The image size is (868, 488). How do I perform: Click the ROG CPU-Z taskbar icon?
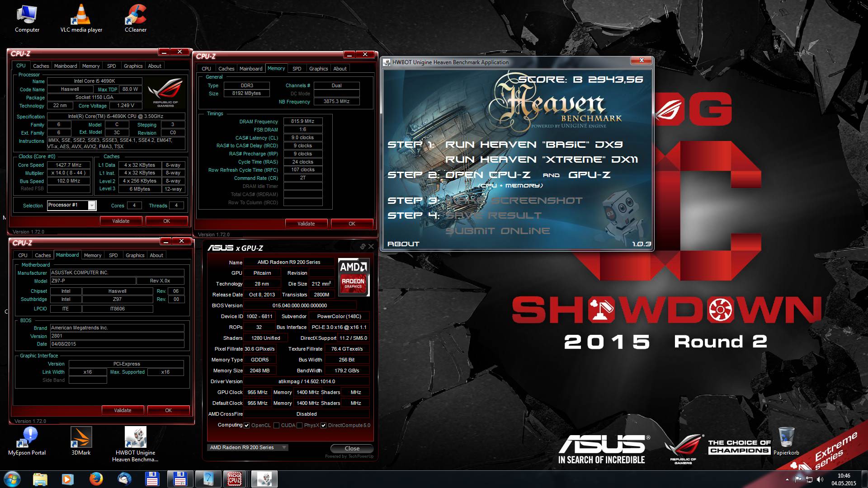(235, 479)
